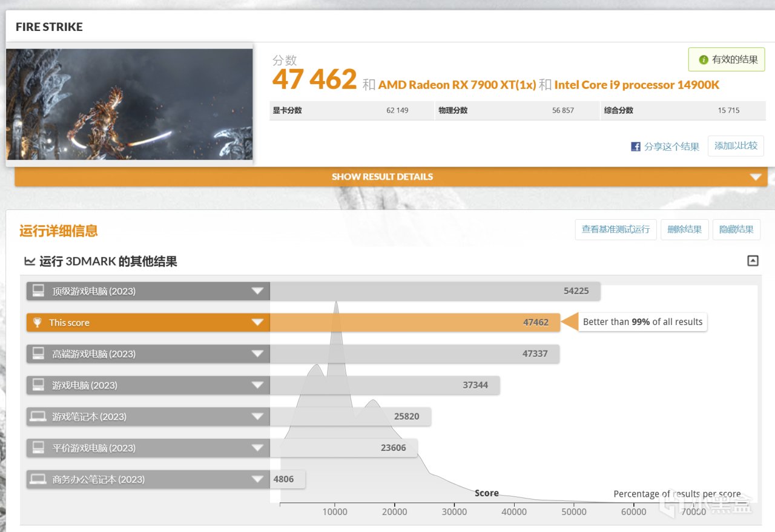Click the 54225 score bar value
Viewport: 775px width, 532px height.
[576, 291]
